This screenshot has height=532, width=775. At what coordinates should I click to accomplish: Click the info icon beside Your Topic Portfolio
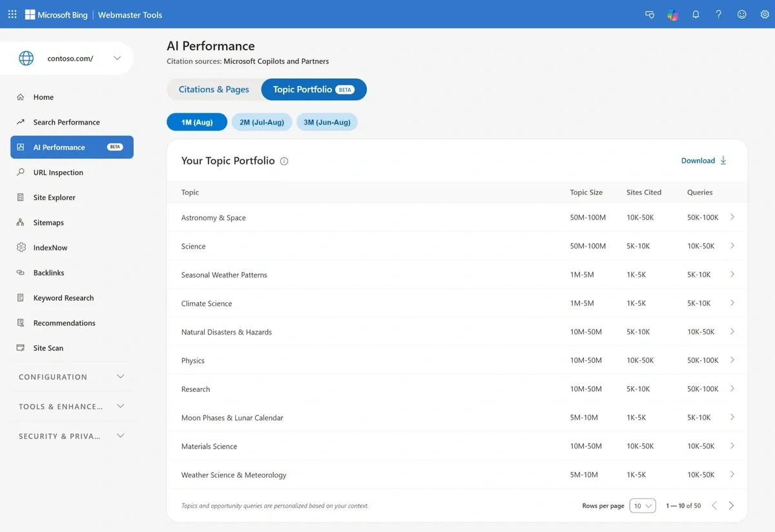pyautogui.click(x=284, y=161)
